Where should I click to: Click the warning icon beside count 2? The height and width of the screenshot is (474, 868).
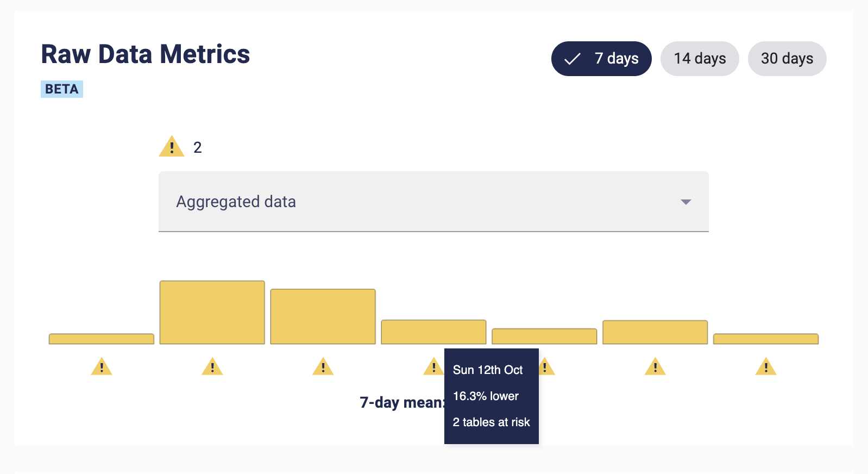pos(172,146)
